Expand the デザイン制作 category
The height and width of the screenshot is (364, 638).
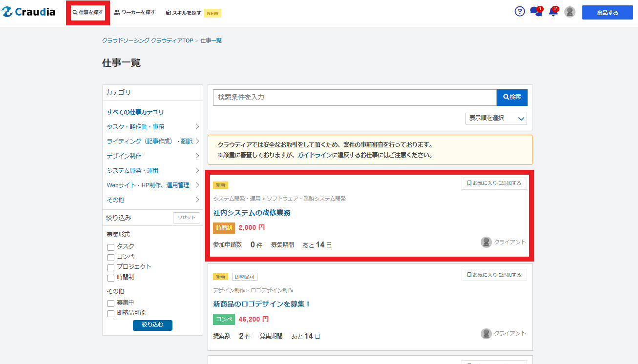tap(153, 156)
